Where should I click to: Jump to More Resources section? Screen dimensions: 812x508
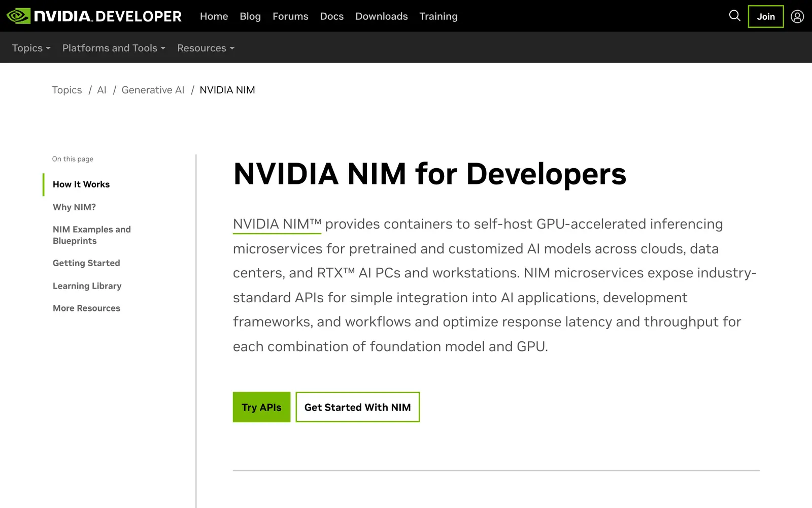(86, 308)
